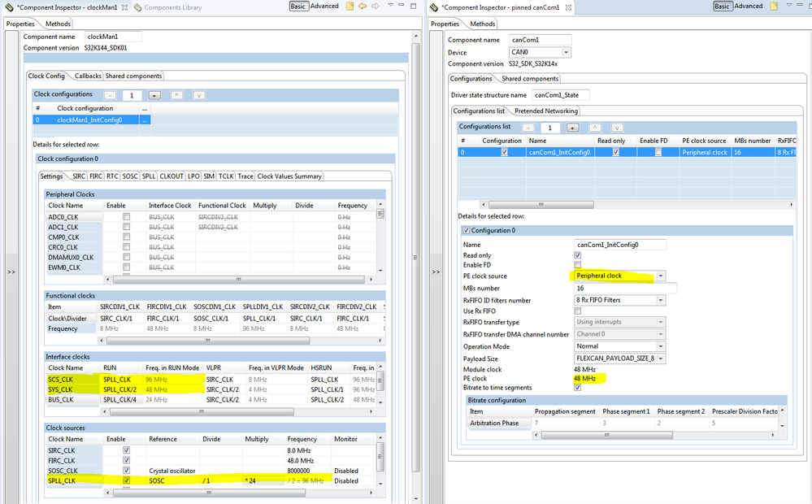Switch canCom1 inspector to Advanced mode
812x504 pixels.
point(749,7)
